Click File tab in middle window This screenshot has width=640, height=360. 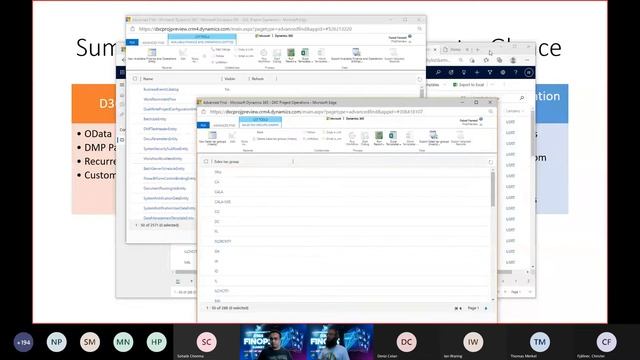point(132,42)
